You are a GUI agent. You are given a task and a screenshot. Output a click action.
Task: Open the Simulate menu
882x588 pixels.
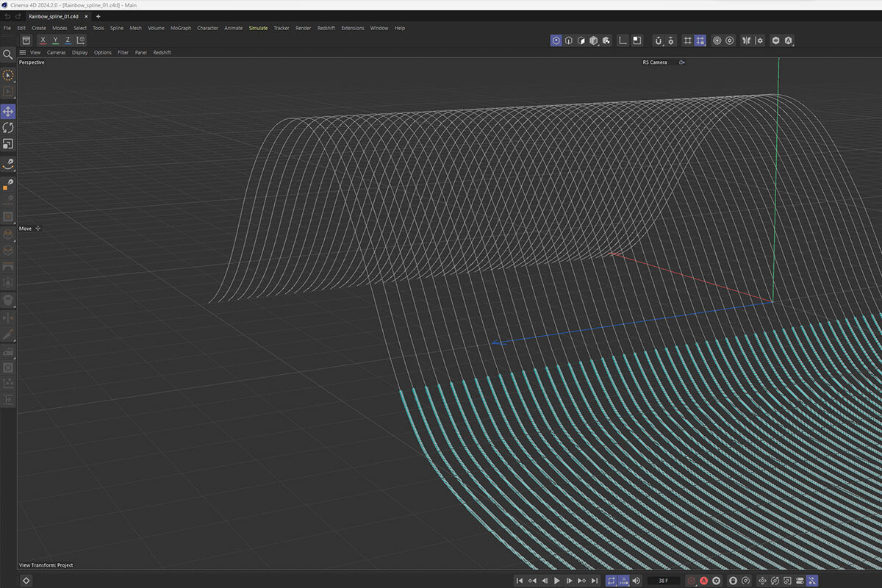(258, 28)
